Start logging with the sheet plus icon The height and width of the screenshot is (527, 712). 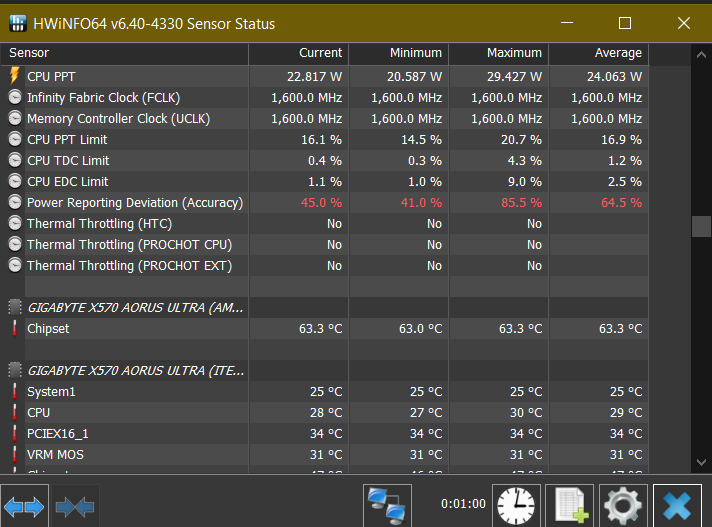[569, 506]
